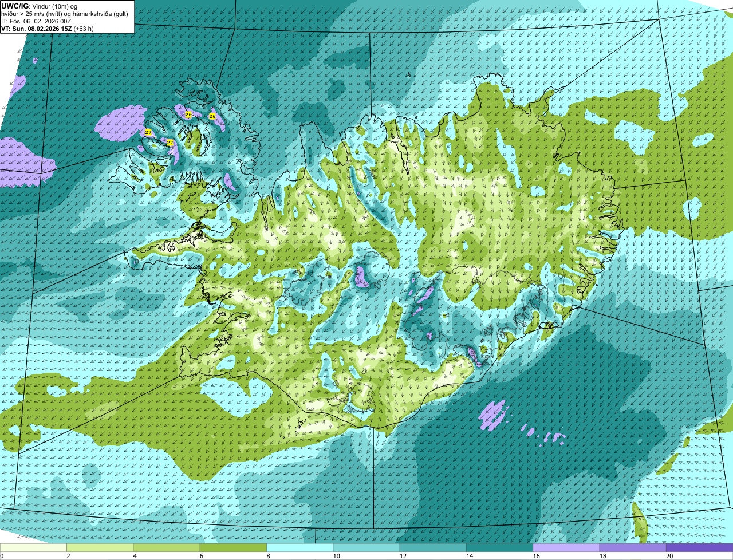Click the legend tick label '2'
This screenshot has width=733, height=560.
tap(68, 556)
